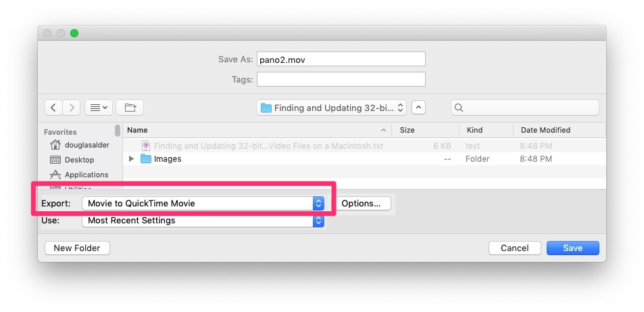Click the Cancel button
The height and width of the screenshot is (312, 644).
point(514,248)
